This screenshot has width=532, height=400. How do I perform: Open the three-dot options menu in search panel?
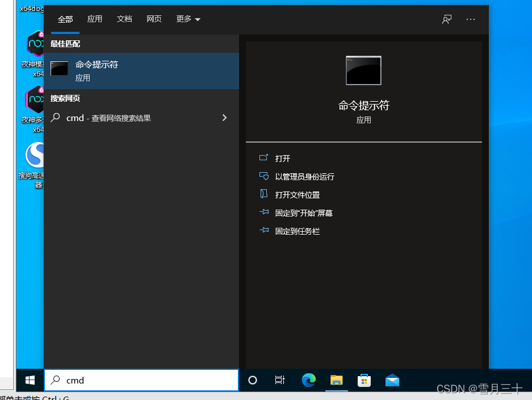(x=471, y=19)
